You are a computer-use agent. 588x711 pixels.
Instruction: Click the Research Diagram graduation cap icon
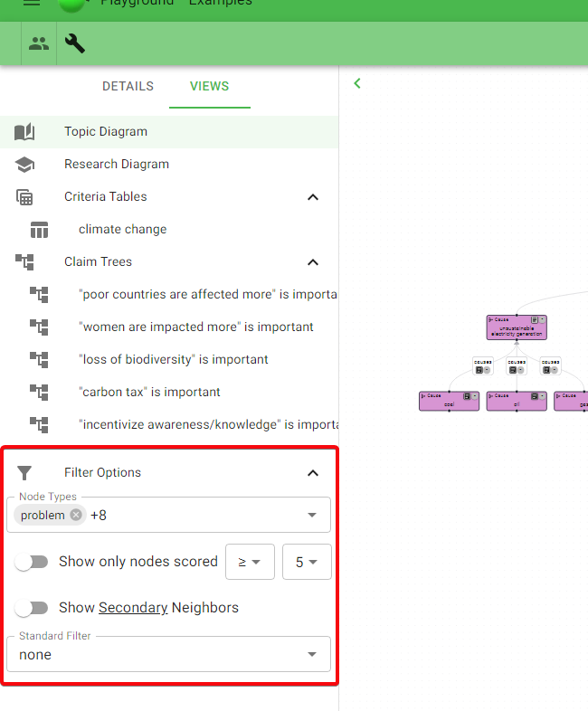click(x=24, y=165)
